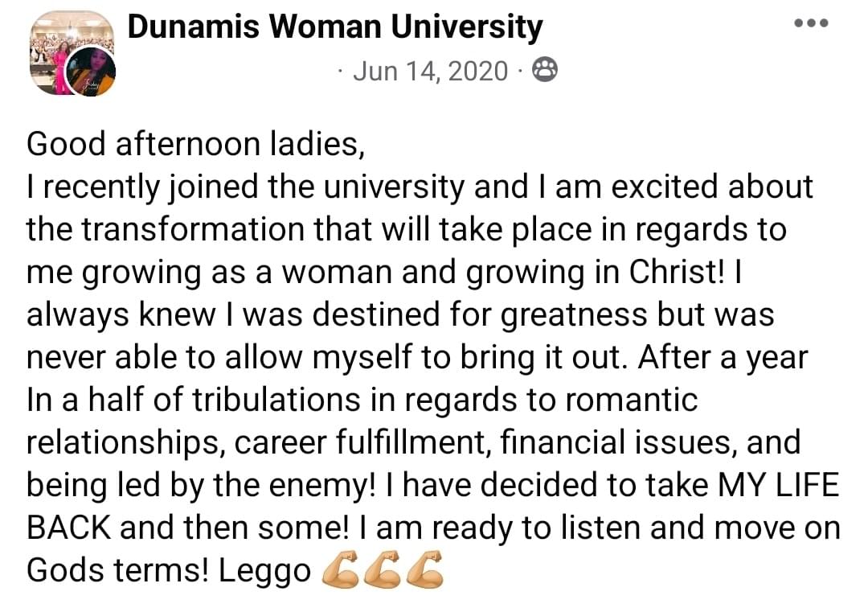Click the first flexed bicep emoji

[x=341, y=569]
